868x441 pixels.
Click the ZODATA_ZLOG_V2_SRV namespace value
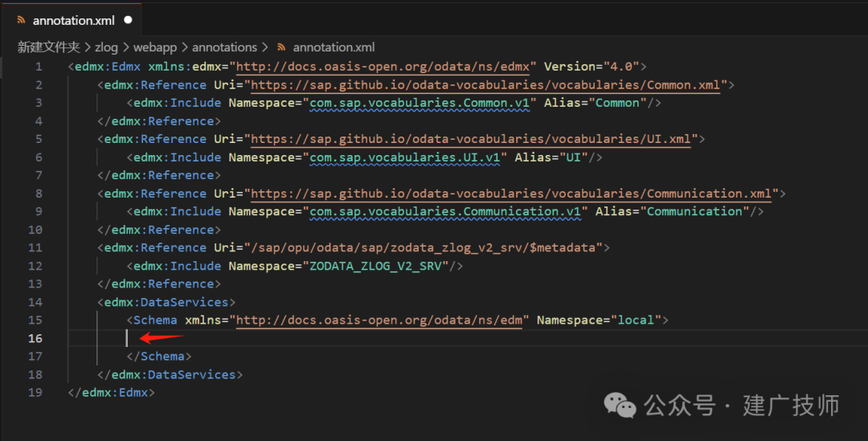coord(375,266)
